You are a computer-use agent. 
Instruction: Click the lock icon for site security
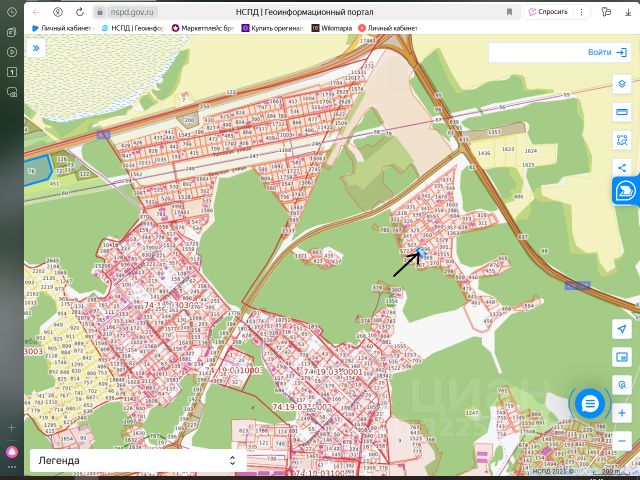(x=100, y=12)
